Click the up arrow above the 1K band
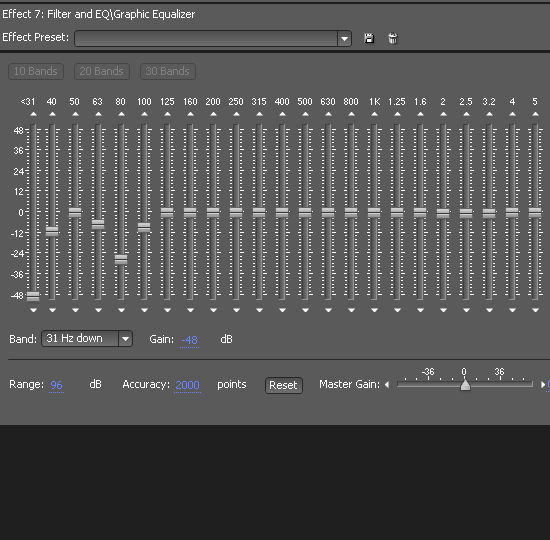 374,114
